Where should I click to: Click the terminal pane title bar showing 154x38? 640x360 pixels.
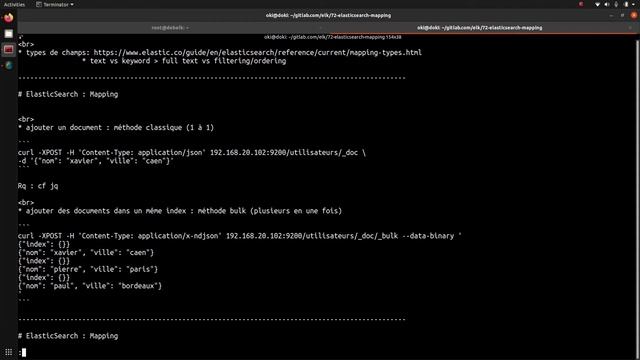[332, 37]
